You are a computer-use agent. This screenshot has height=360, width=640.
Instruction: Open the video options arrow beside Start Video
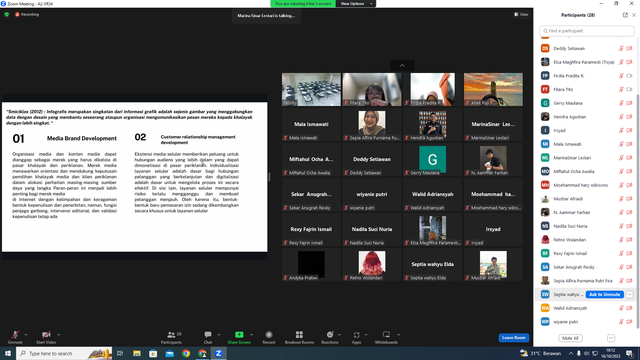[59, 335]
